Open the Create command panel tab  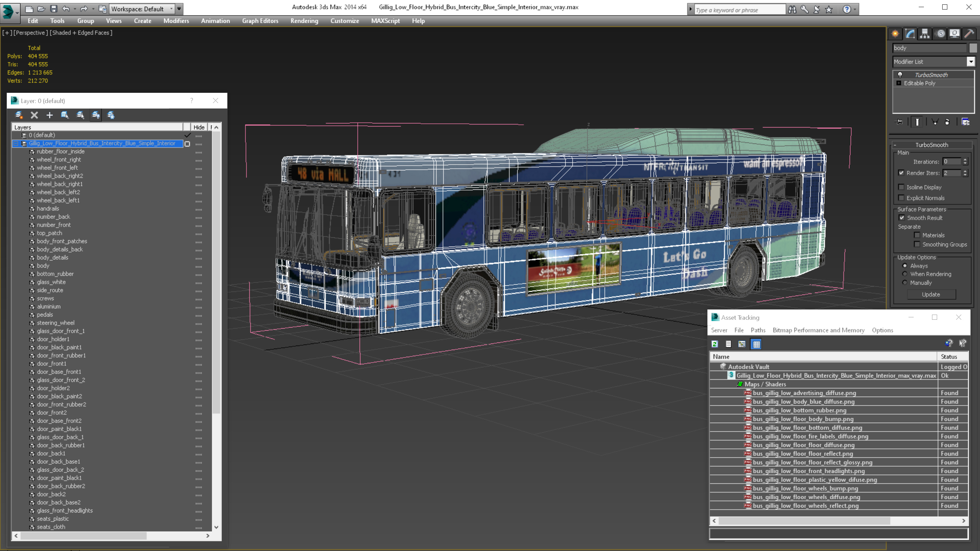click(x=895, y=33)
